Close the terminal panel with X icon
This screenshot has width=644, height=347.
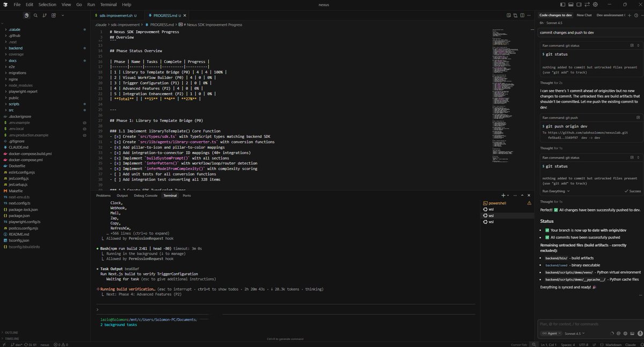coord(529,195)
